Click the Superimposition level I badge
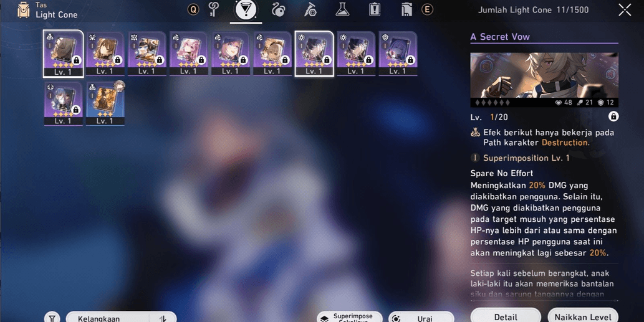 click(x=475, y=158)
